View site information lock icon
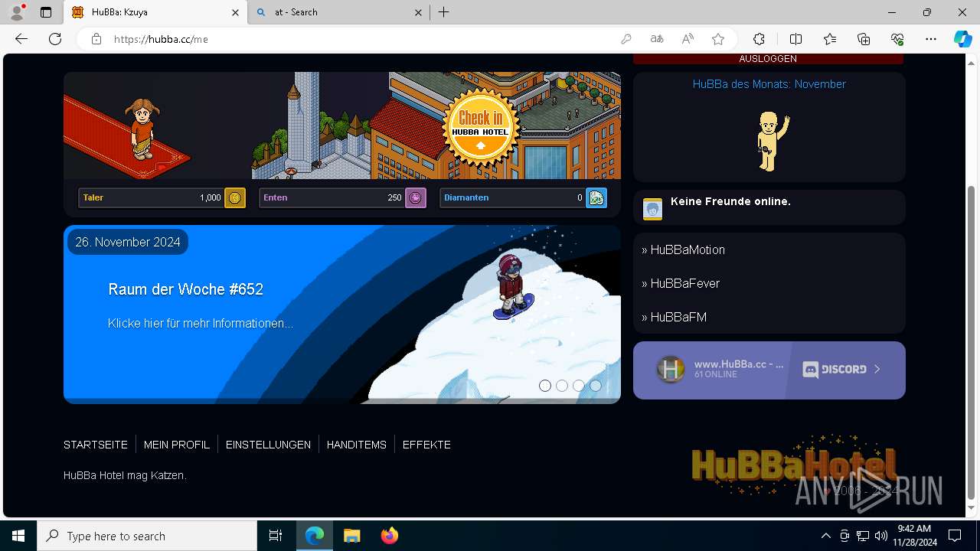The height and width of the screenshot is (551, 980). (x=96, y=39)
